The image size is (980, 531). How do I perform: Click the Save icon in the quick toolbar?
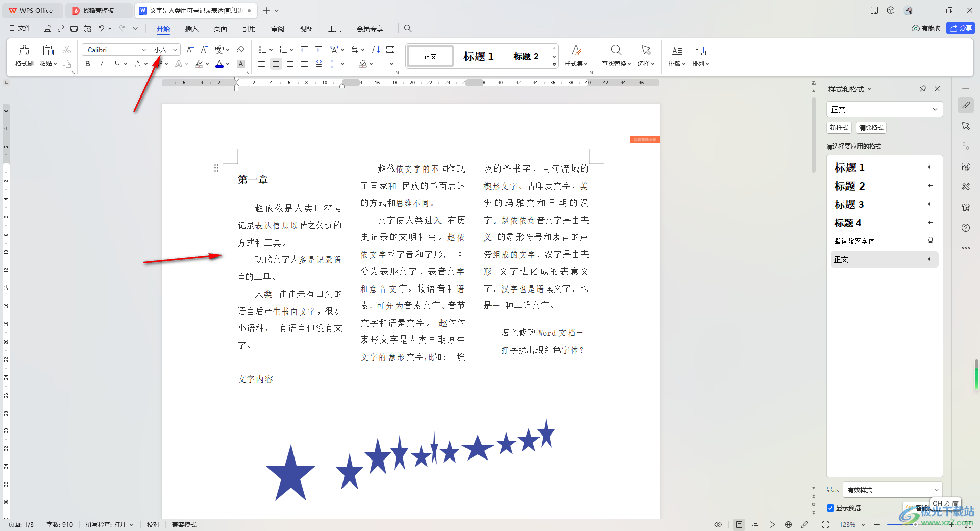47,28
